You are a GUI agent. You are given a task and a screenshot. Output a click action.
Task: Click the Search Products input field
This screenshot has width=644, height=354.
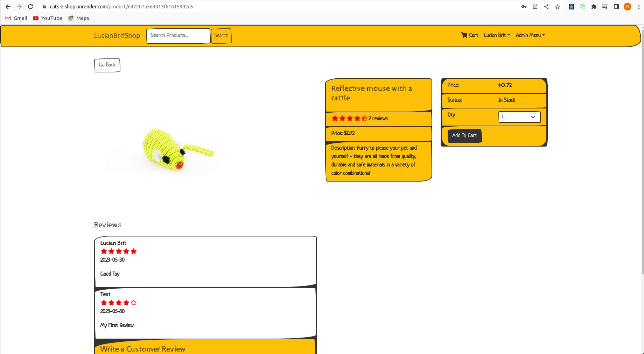click(x=178, y=36)
